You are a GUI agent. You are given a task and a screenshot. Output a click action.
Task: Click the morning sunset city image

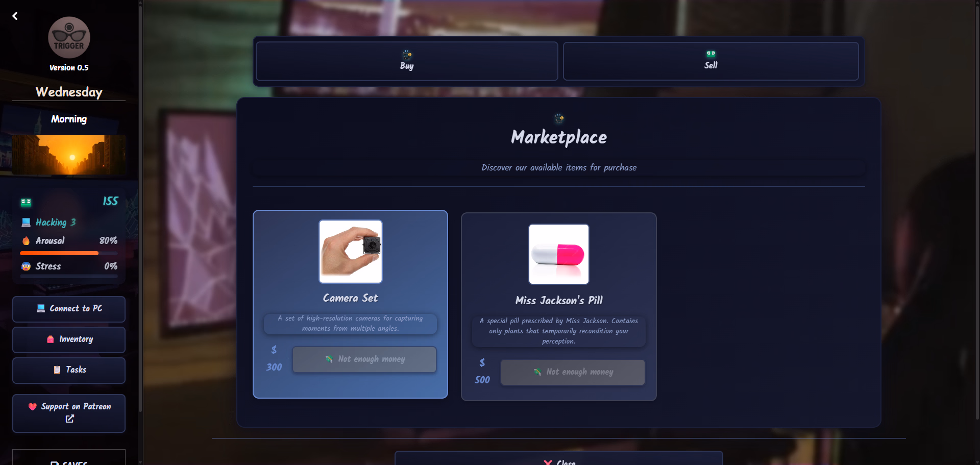(x=69, y=155)
